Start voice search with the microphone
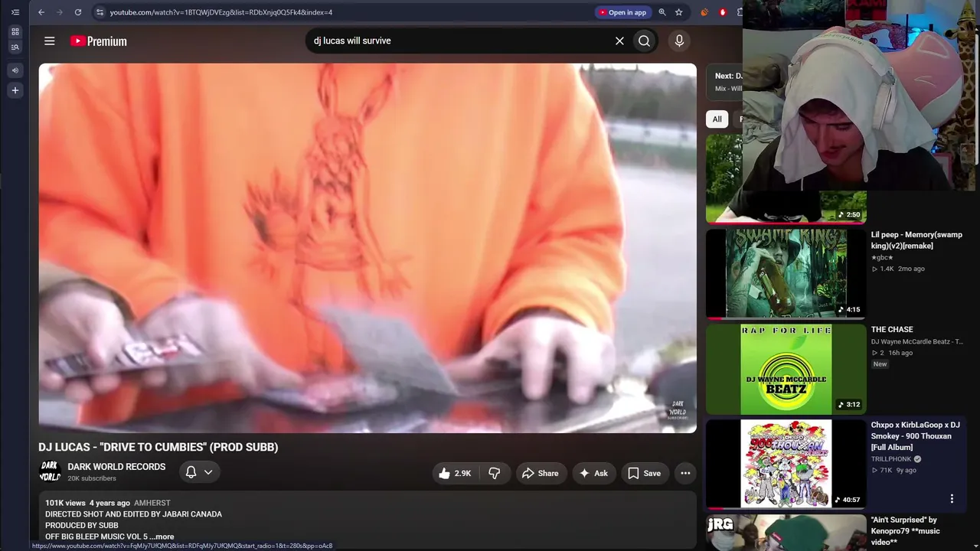Image resolution: width=980 pixels, height=551 pixels. click(x=679, y=41)
